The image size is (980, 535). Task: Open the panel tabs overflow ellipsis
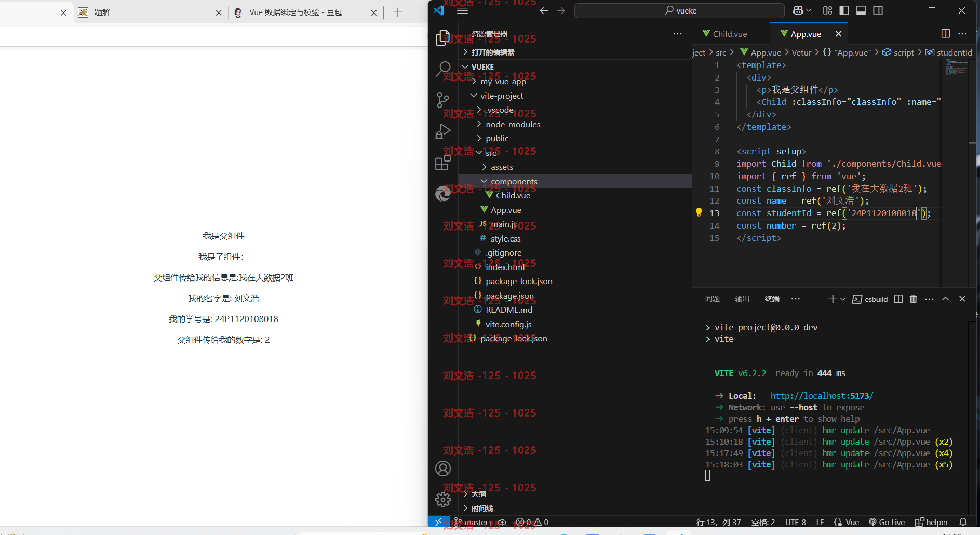point(796,299)
